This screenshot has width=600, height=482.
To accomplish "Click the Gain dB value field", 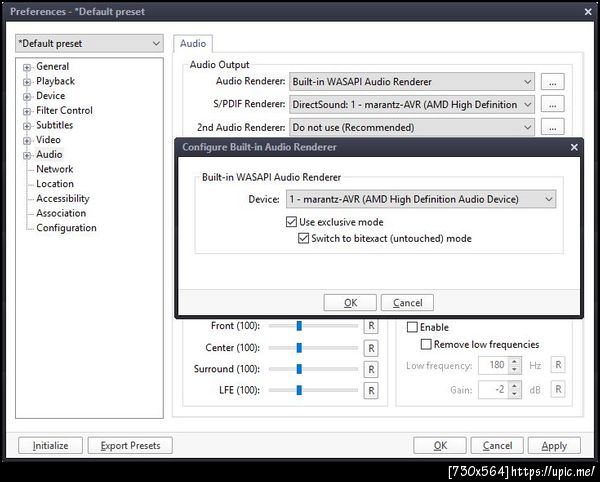I will click(494, 390).
